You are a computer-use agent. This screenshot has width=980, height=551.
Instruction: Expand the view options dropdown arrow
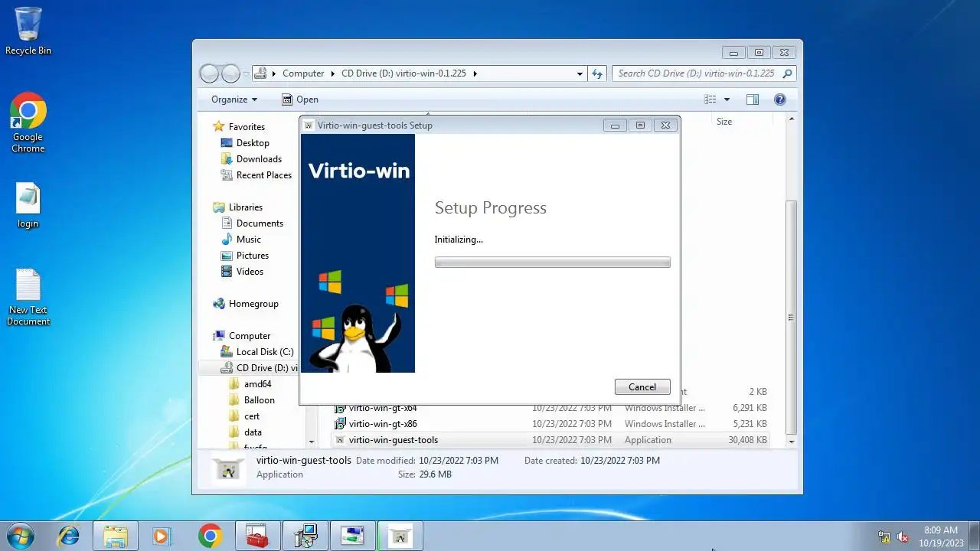click(x=727, y=99)
